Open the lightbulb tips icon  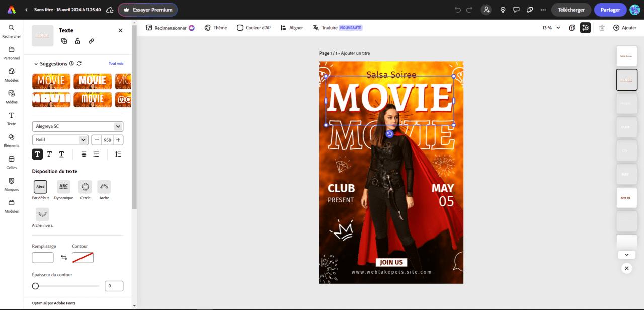[x=502, y=10]
